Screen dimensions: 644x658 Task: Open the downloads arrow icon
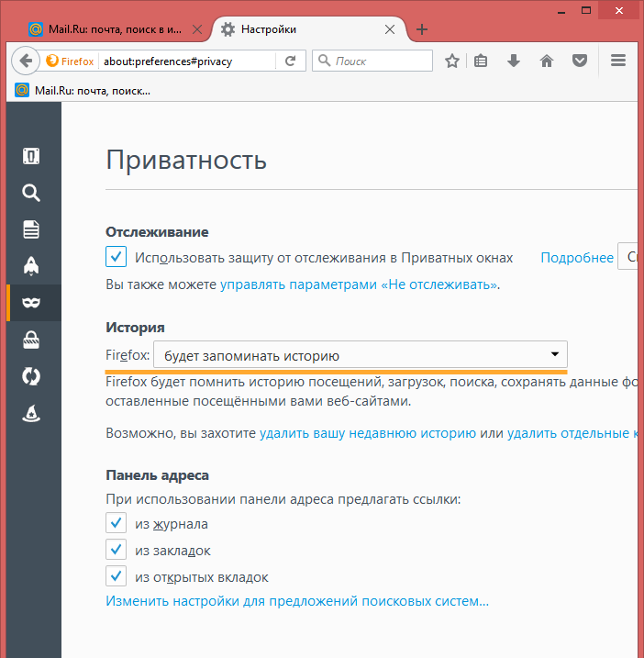[x=514, y=61]
